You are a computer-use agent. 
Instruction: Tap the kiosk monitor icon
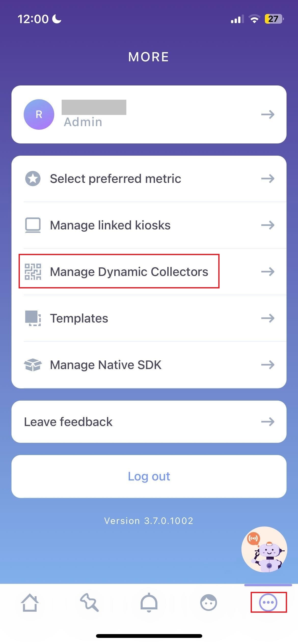(33, 225)
